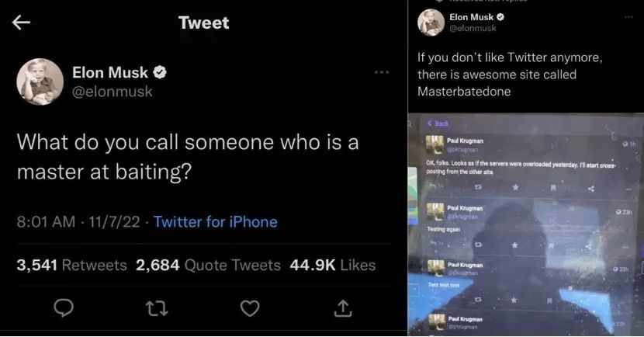The width and height of the screenshot is (644, 337).
Task: Click the @elonmusk handle in left tweet
Action: [x=113, y=92]
